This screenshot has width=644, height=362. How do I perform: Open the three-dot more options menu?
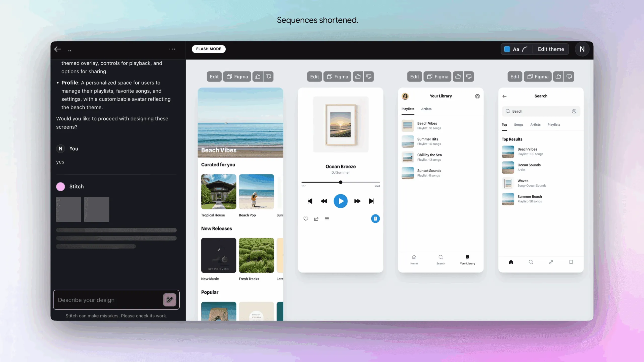tap(172, 49)
